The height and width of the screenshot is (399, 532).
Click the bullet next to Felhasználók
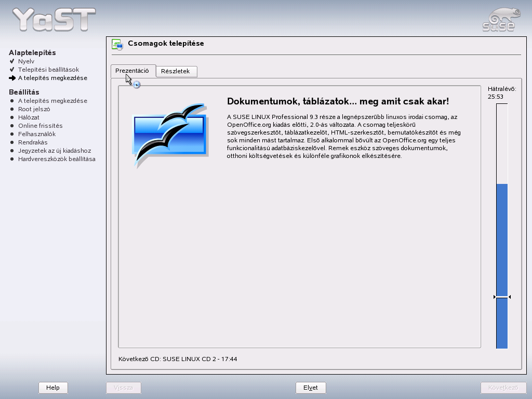(x=12, y=134)
